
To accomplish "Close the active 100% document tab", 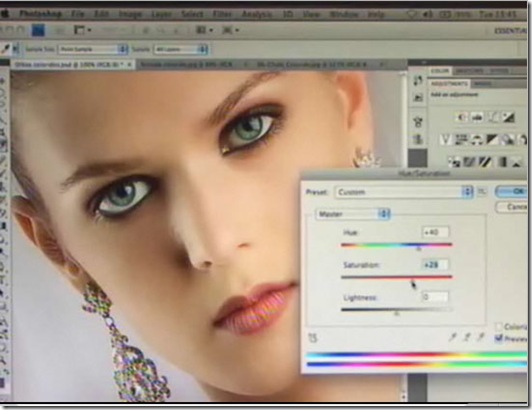I will [129, 64].
